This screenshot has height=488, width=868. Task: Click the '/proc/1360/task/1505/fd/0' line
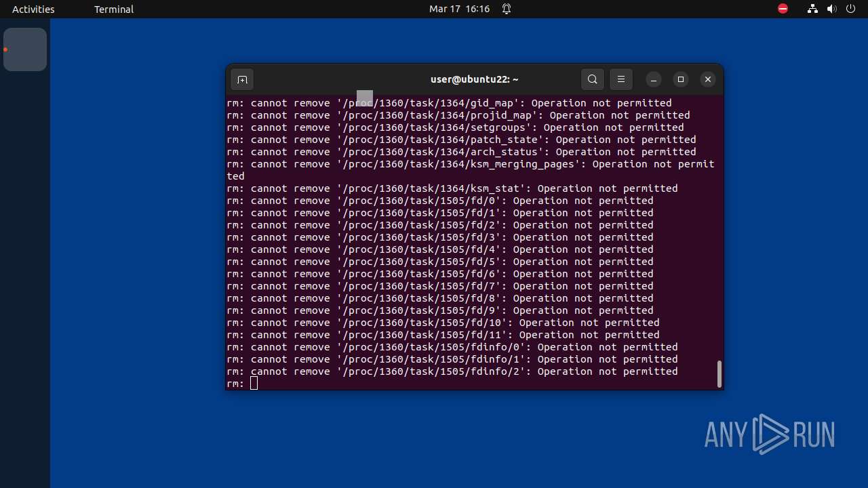pyautogui.click(x=440, y=201)
